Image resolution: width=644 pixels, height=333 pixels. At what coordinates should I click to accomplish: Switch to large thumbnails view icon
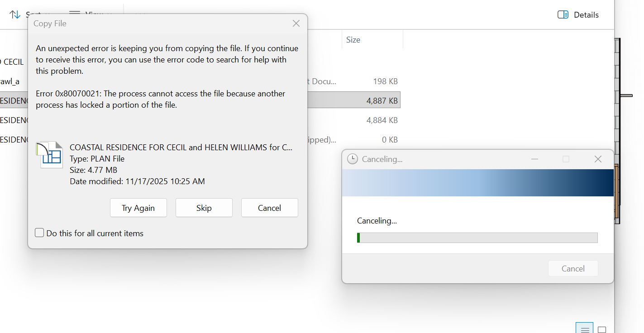(602, 329)
